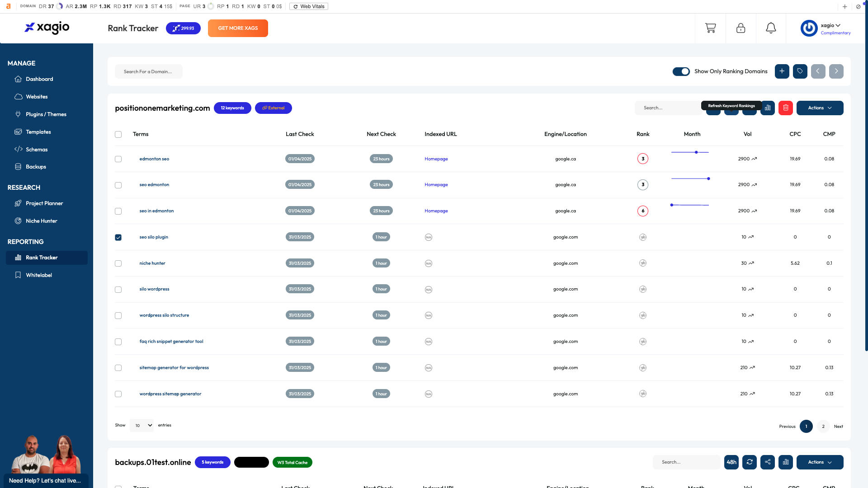Check the edmonton seo row checkbox
Screen dimensions: 868x488
[x=118, y=159]
